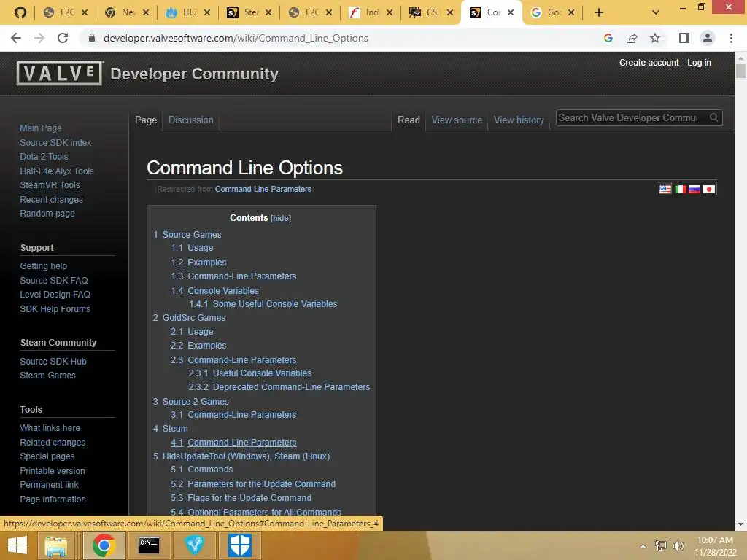This screenshot has width=747, height=560.
Task: Open What links here tool
Action: (50, 427)
